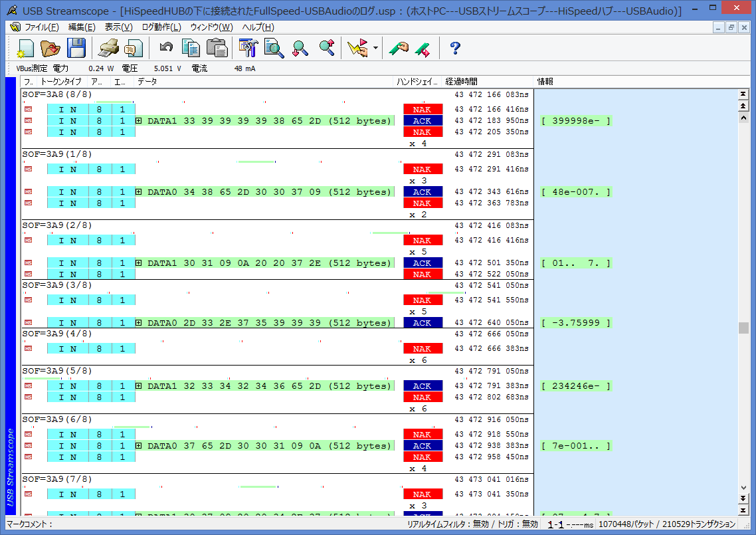Image resolution: width=756 pixels, height=535 pixels.
Task: Expand DATA0 37 65 2D 30 packet row
Action: (x=139, y=446)
